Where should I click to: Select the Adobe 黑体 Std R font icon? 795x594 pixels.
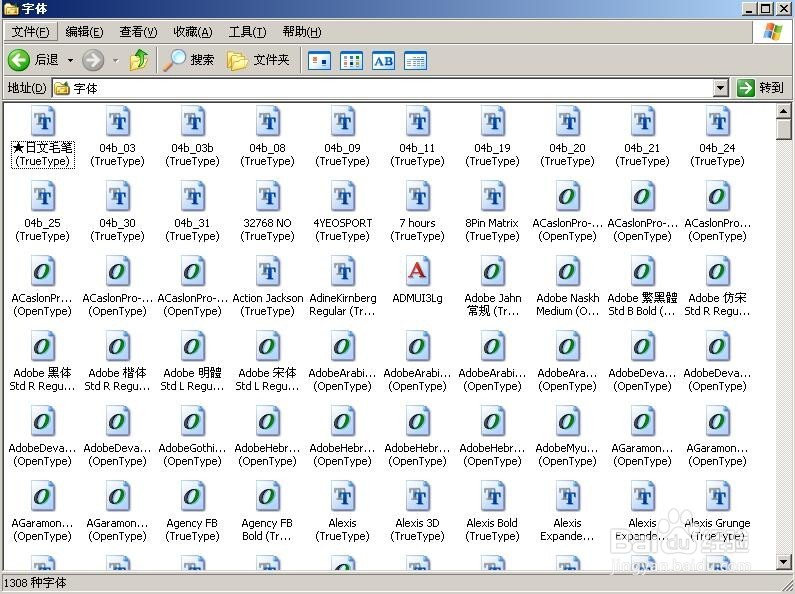pos(43,346)
